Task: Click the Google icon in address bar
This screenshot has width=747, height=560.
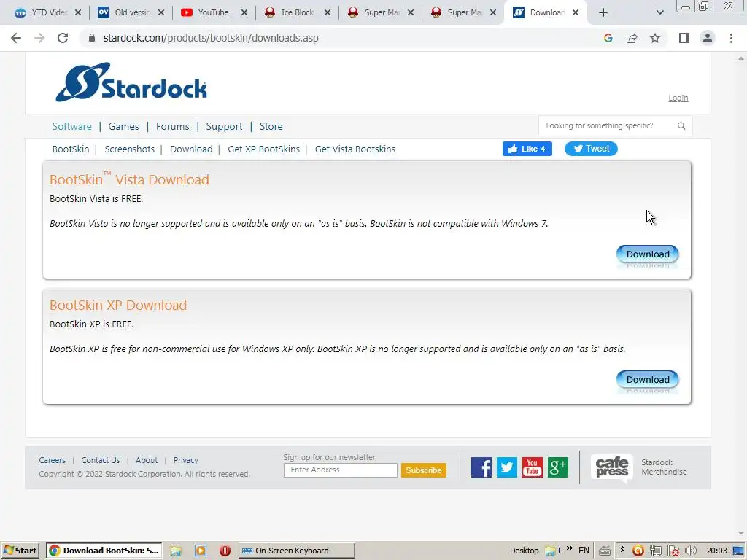Action: 608,38
